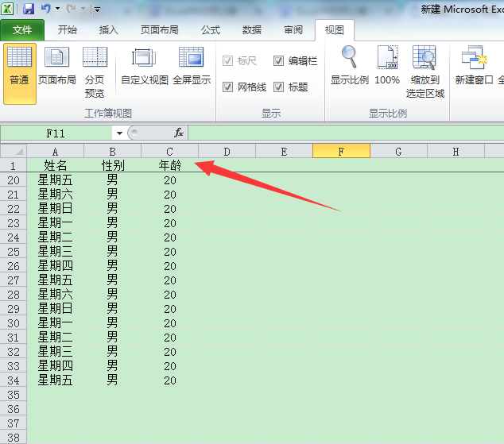Reset zoom with the 100% button
This screenshot has height=444, width=504.
click(x=387, y=66)
